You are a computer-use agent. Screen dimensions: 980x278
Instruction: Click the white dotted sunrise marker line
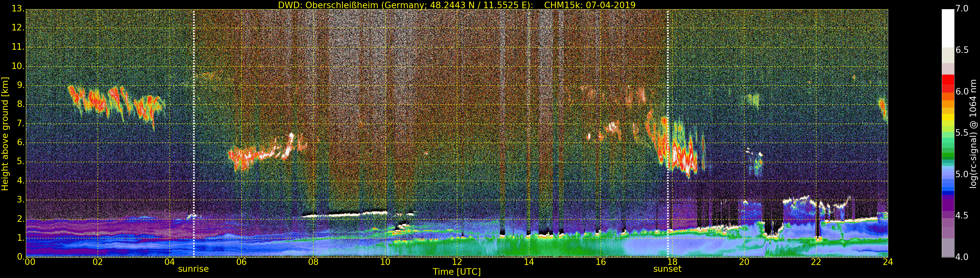click(x=194, y=133)
